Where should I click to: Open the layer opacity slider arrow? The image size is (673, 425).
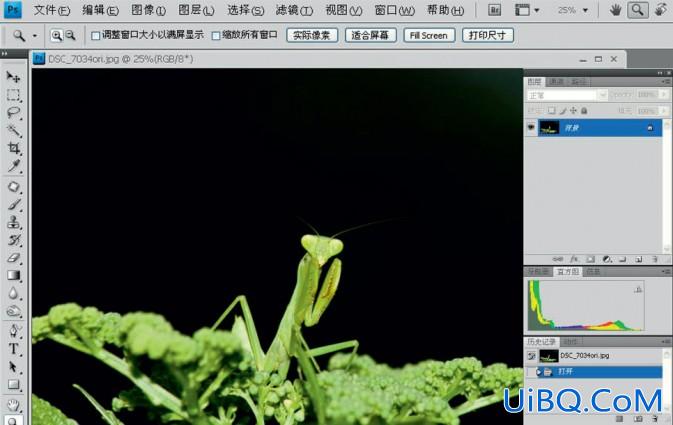pos(664,94)
